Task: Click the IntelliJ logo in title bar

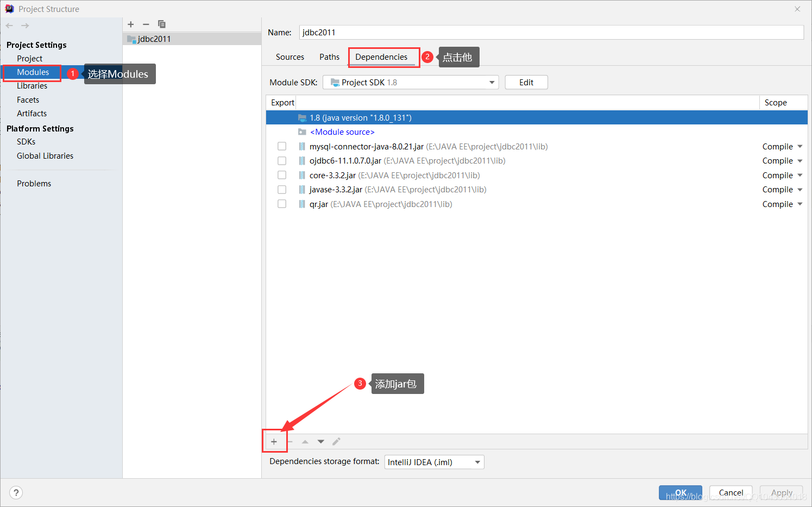Action: pyautogui.click(x=9, y=9)
